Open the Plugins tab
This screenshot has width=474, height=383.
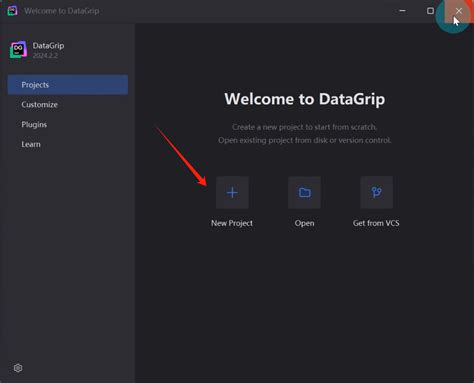tap(68, 124)
